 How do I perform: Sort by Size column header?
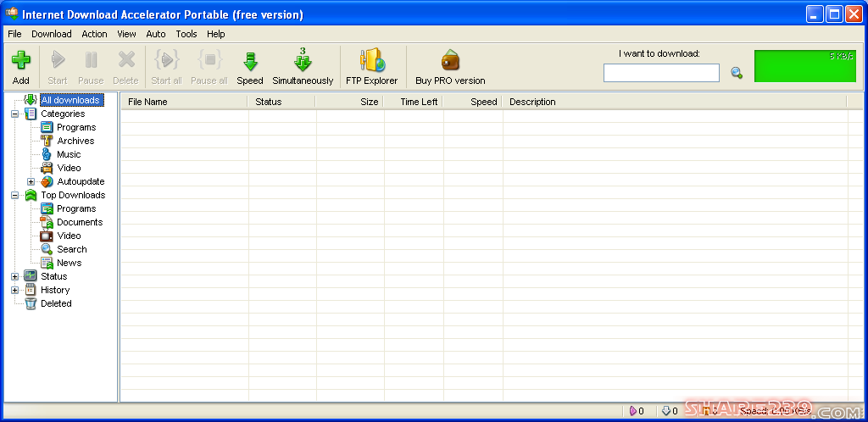coord(349,102)
